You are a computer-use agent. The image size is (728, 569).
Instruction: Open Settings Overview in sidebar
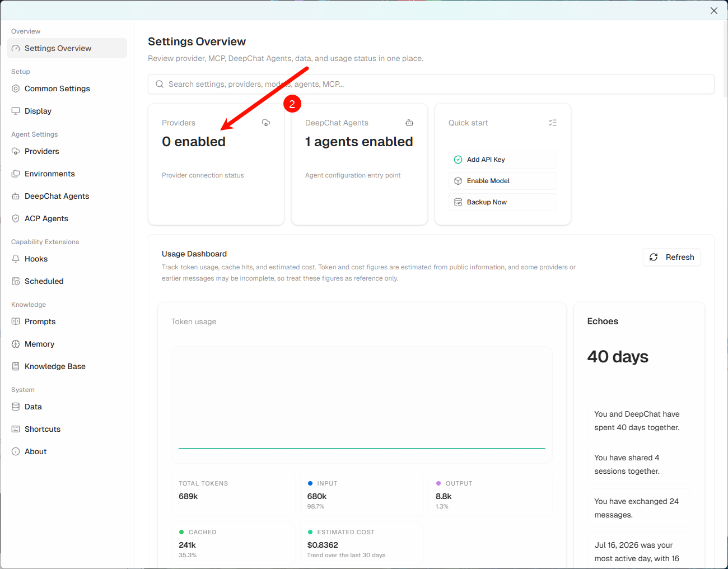67,48
